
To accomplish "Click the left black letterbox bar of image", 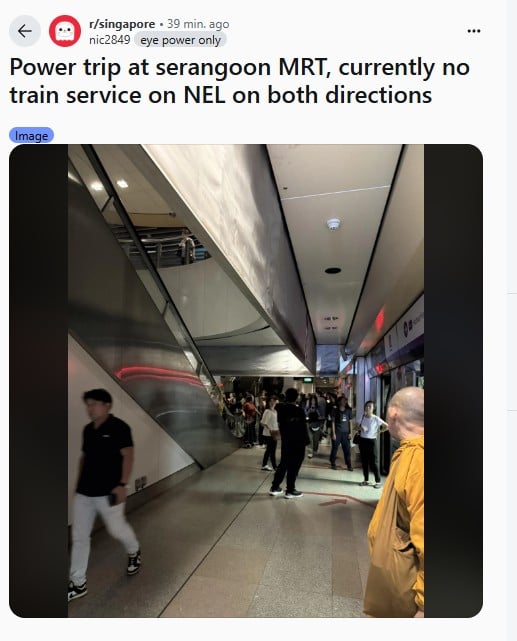I will (38, 381).
